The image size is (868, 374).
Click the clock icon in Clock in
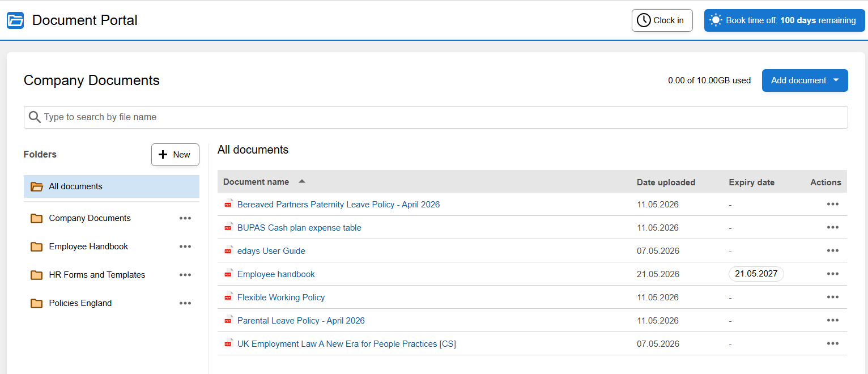644,20
